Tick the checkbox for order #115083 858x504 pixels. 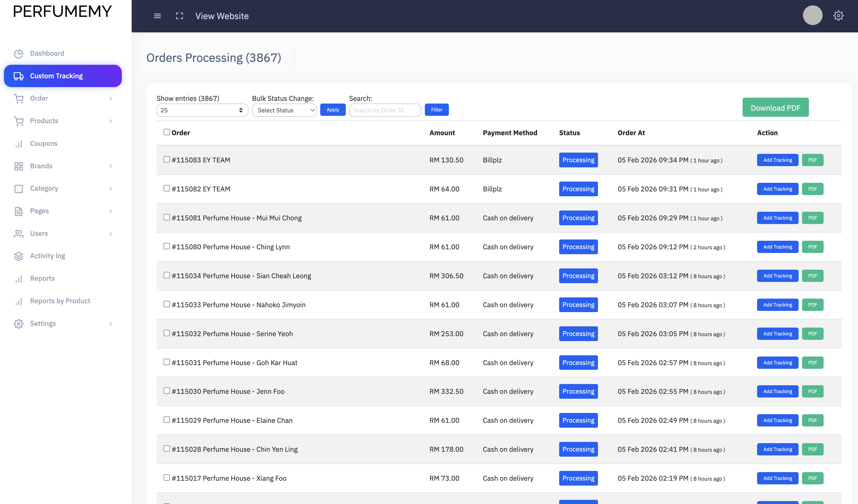pyautogui.click(x=166, y=159)
